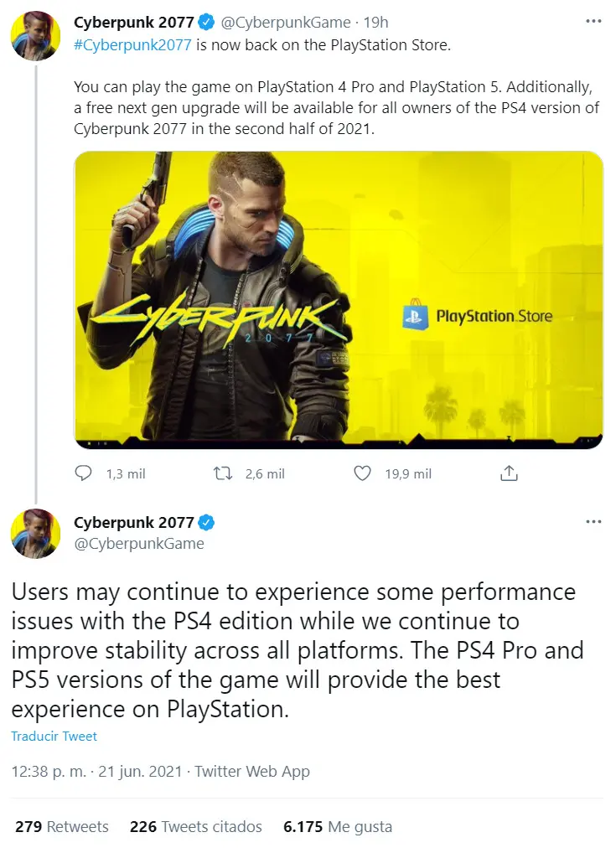Open second tweet's profile avatar
616x853 pixels.
click(36, 534)
